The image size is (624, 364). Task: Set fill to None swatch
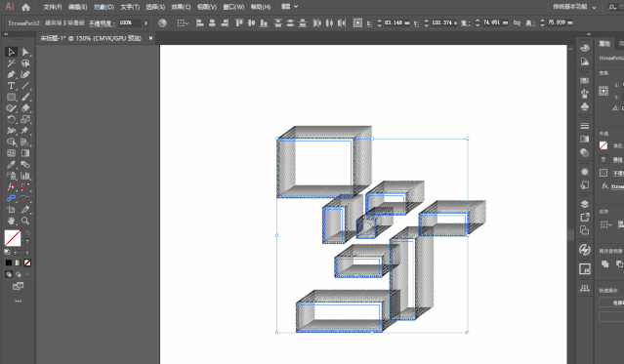tap(27, 263)
